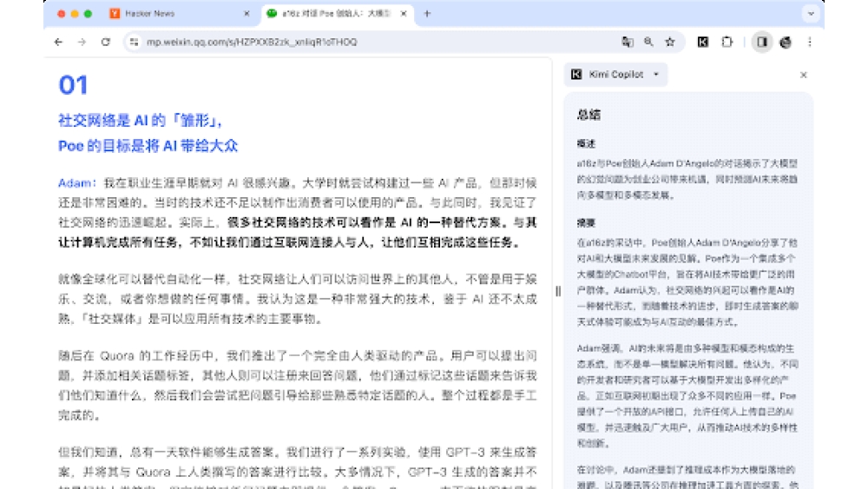Go back to the previous page
The width and height of the screenshot is (868, 489).
pos(59,42)
